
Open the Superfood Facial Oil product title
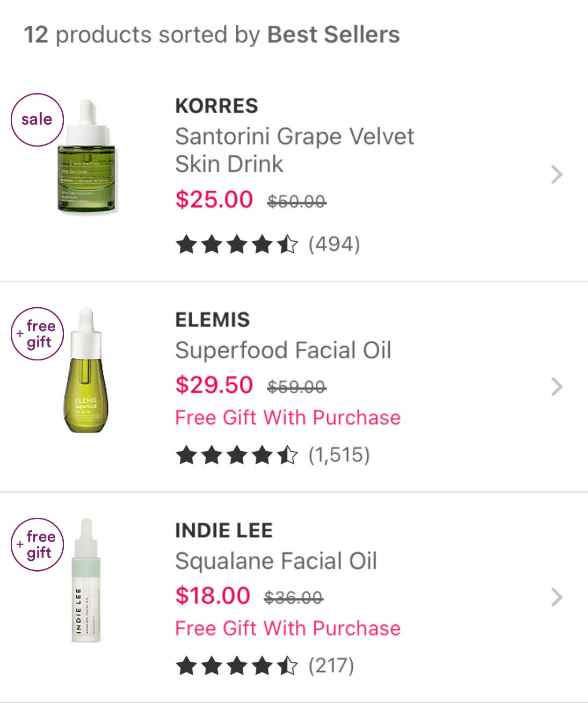(x=283, y=350)
